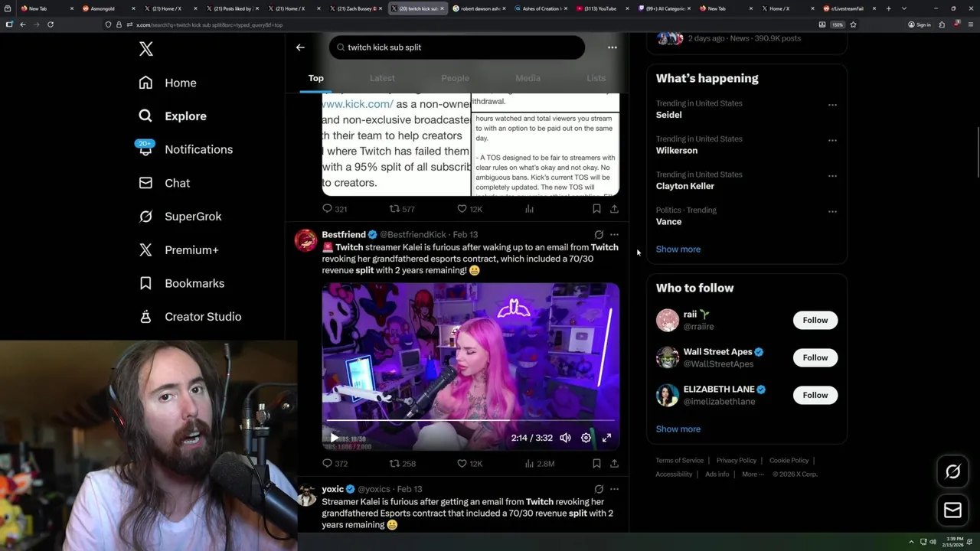Screen dimensions: 980x551
Task: Open more options on the yoxic post
Action: [614, 489]
